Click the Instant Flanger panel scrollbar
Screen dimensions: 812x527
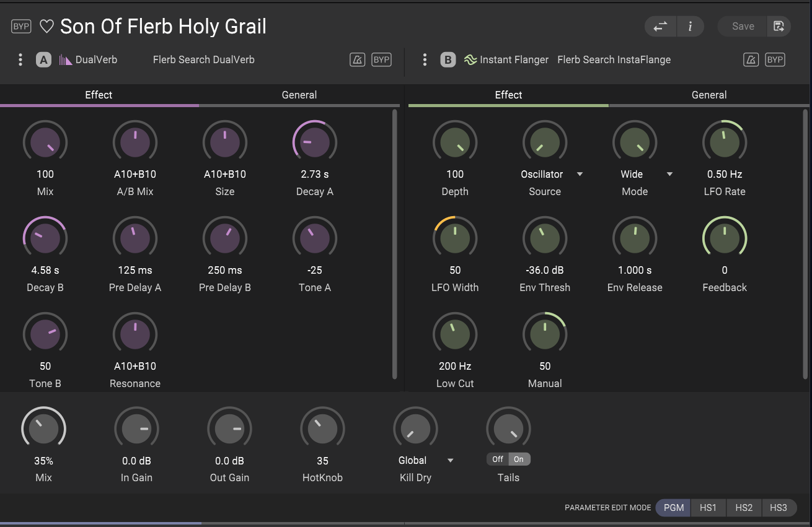805,243
